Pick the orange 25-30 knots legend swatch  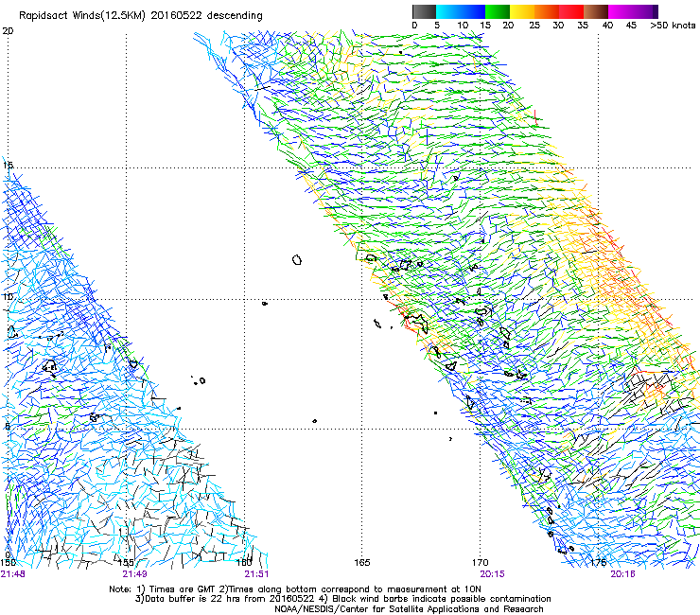pos(547,11)
